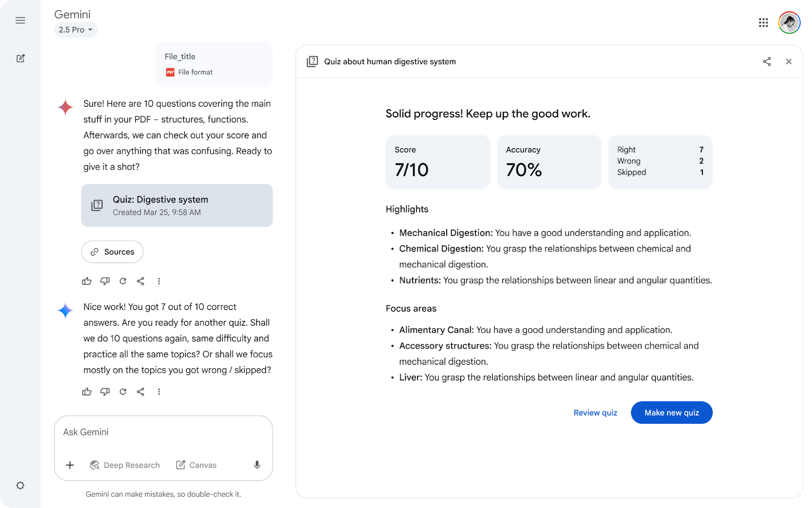Activate microphone voice input

click(257, 465)
